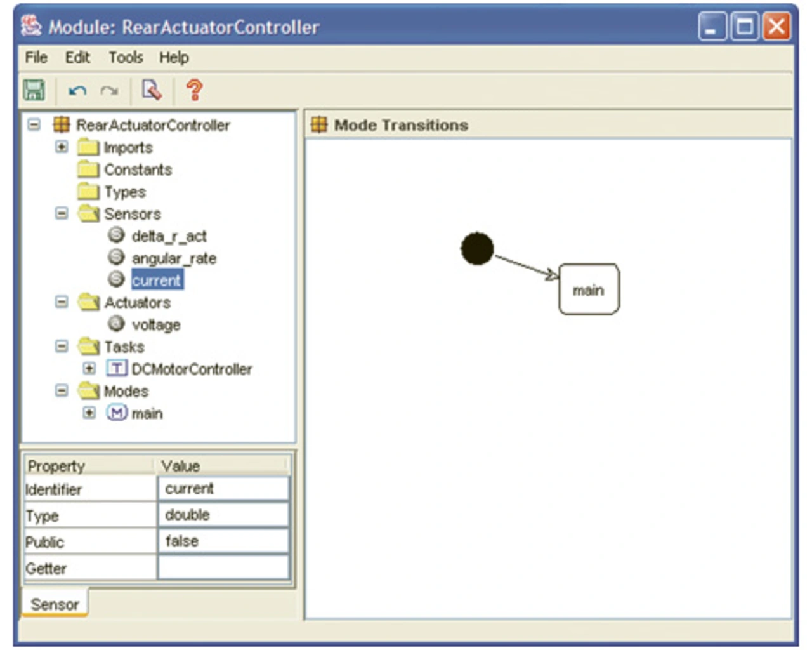Select the voltage actuator icon

(x=116, y=324)
